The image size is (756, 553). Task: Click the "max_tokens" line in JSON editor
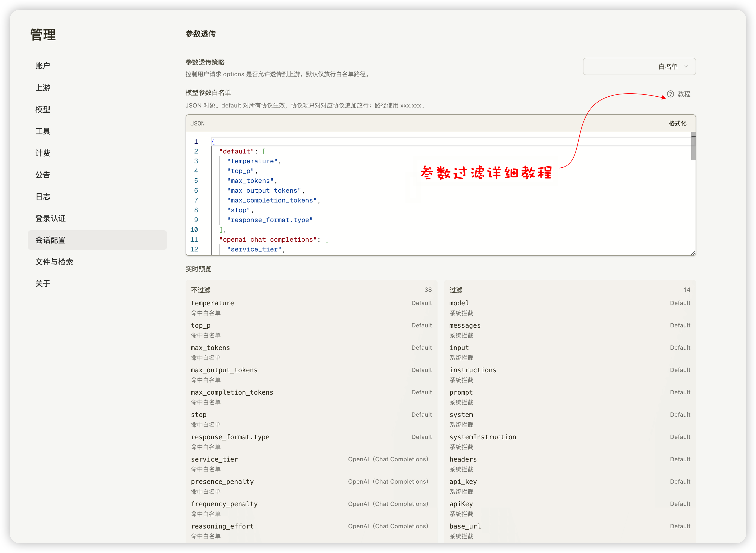point(252,181)
